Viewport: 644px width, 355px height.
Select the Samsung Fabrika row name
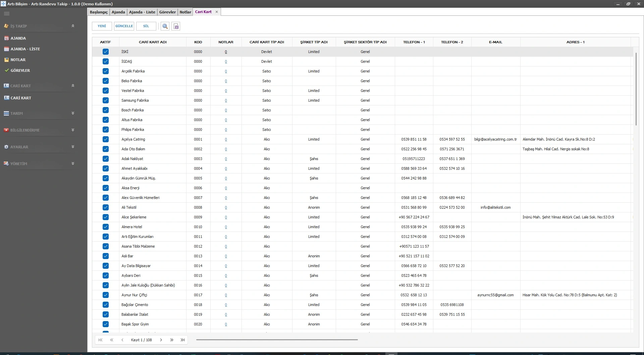tap(135, 100)
